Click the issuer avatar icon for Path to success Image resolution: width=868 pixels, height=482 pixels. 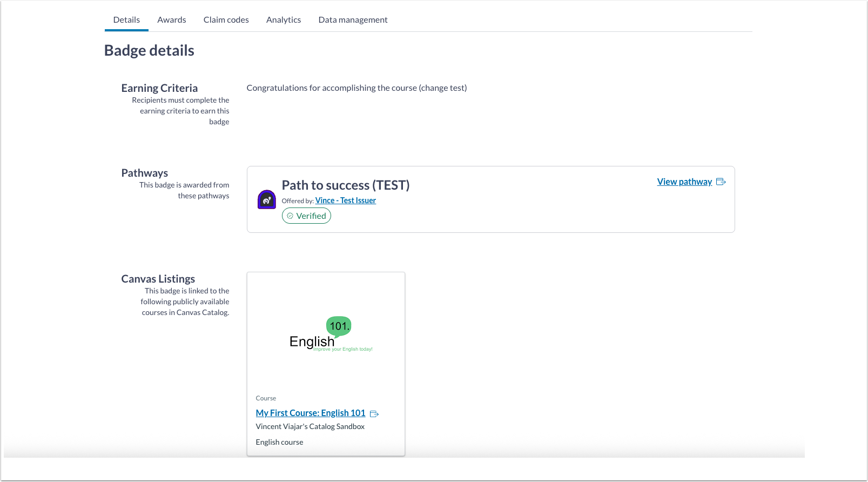267,199
